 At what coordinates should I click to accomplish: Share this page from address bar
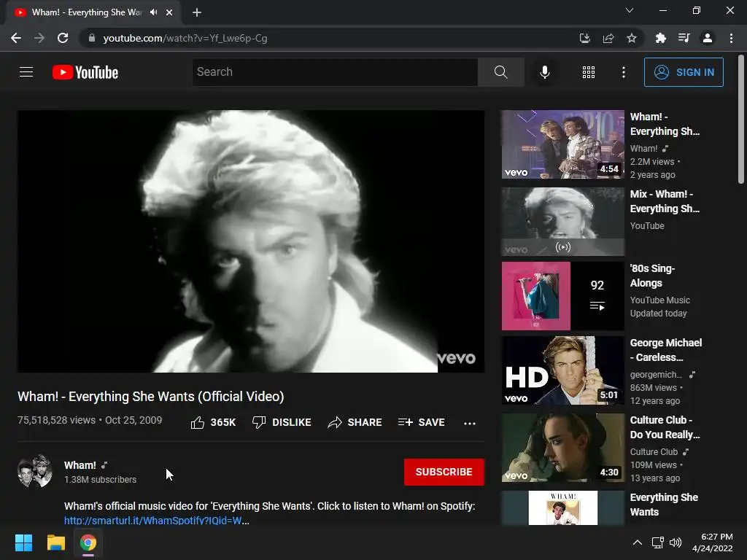click(608, 38)
